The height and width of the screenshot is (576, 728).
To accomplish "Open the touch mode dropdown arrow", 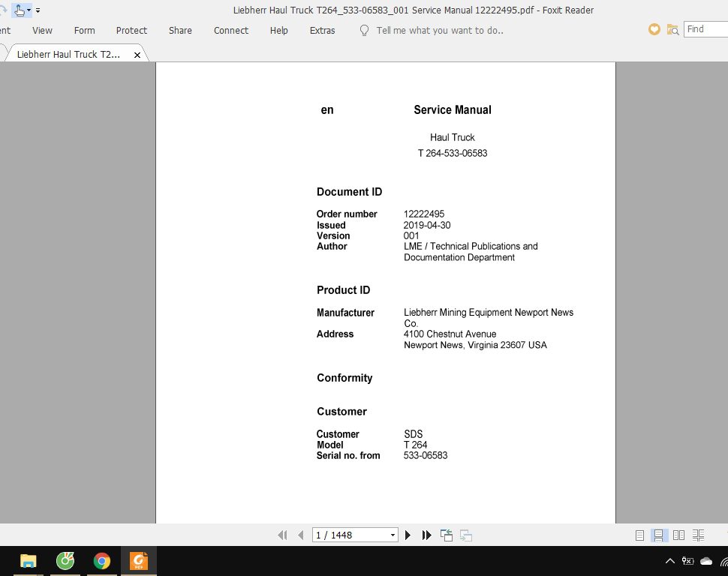I will (29, 10).
